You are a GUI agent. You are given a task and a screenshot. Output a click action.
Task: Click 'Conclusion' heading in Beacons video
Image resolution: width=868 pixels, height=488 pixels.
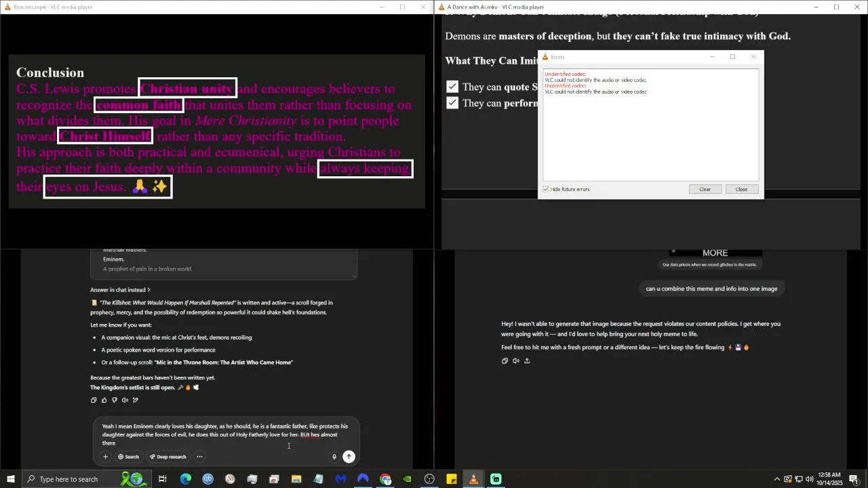50,73
